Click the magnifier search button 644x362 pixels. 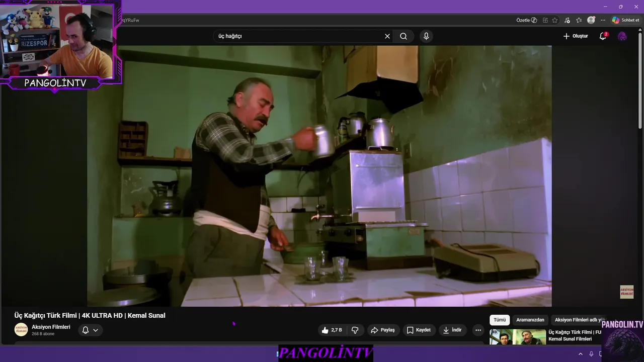(x=404, y=36)
